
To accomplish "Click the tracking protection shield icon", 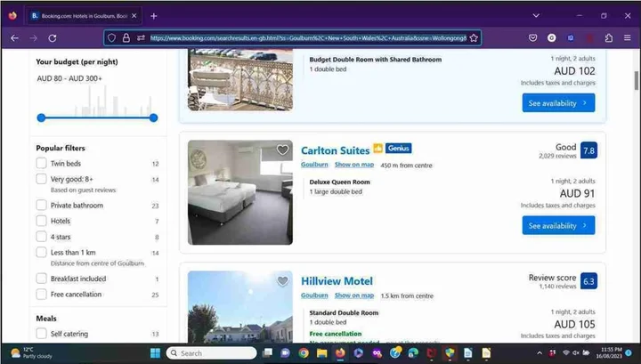I will [111, 38].
